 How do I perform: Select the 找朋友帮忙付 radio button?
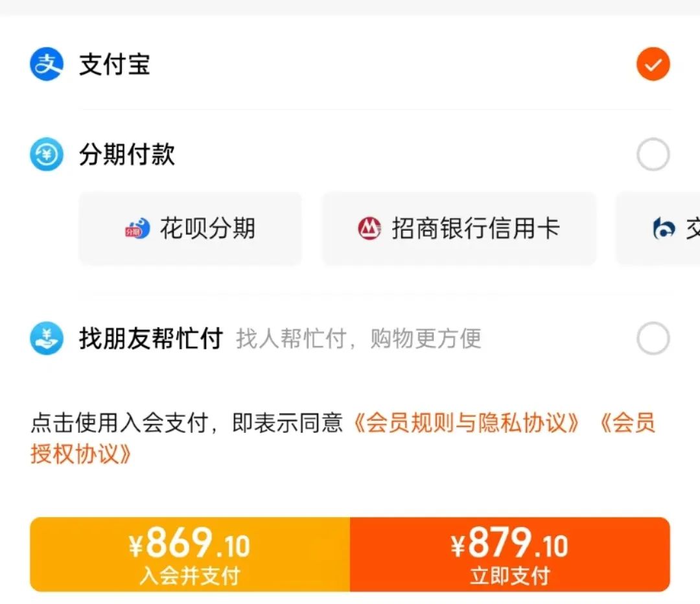[653, 338]
